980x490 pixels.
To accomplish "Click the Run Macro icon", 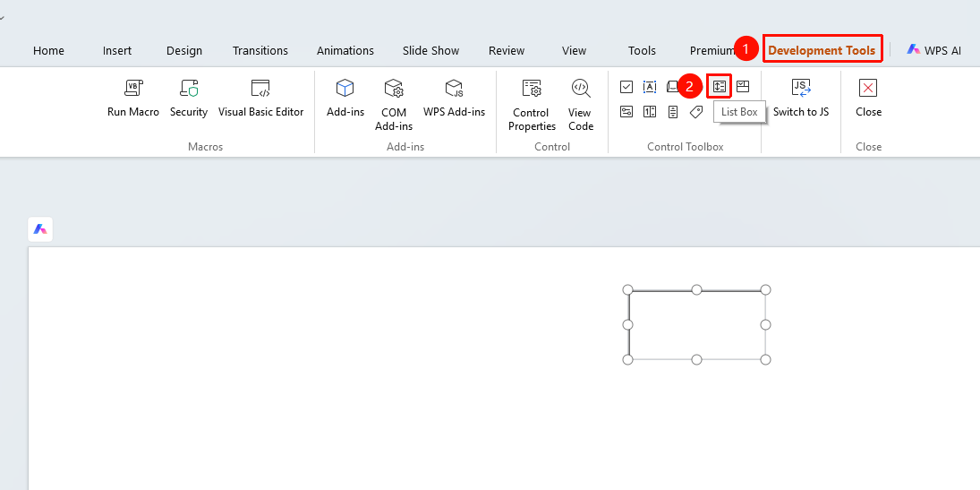I will 133,89.
